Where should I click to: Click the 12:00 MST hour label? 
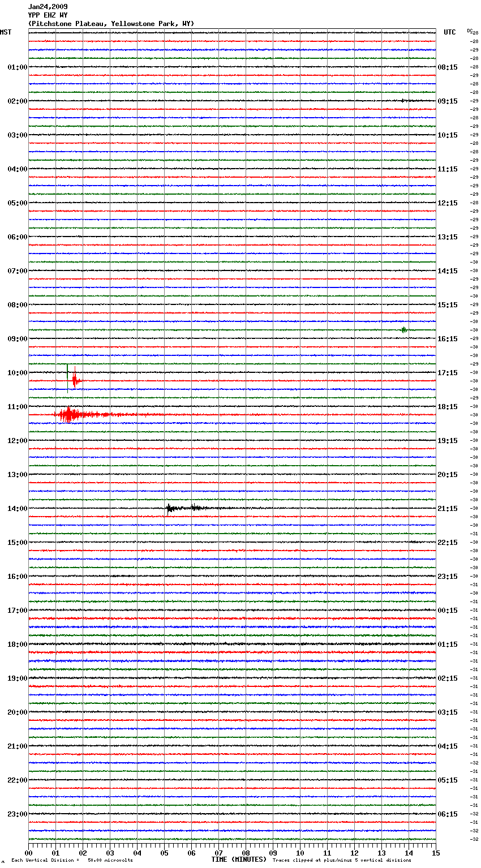coord(18,441)
